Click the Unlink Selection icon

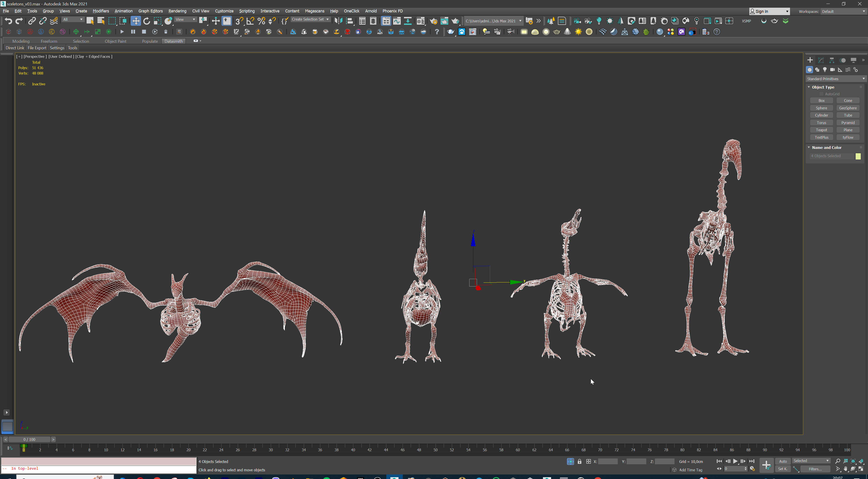click(43, 21)
